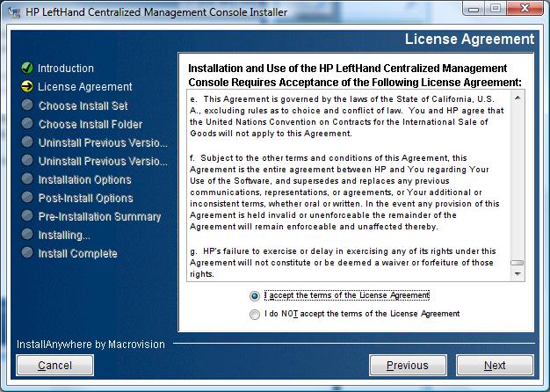550x392 pixels.
Task: Click the gray bullet beside Choose Install Folder
Action: [27, 123]
